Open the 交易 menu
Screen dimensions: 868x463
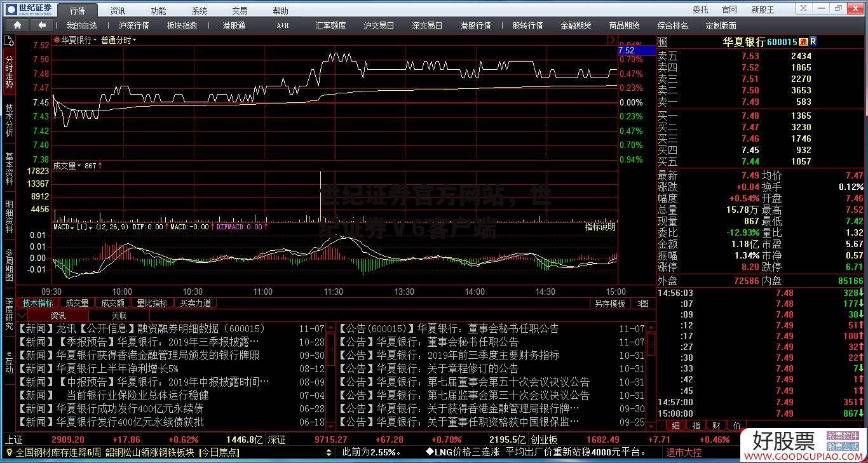tap(240, 11)
